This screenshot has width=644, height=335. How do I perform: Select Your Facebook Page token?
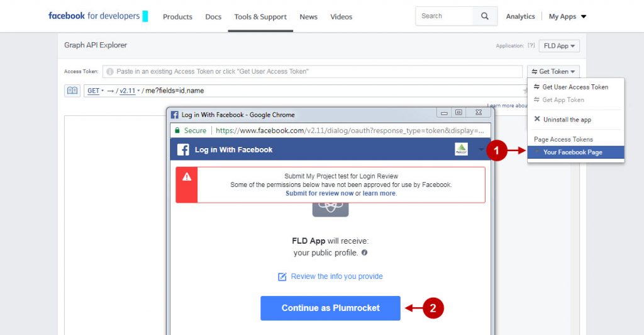(576, 152)
